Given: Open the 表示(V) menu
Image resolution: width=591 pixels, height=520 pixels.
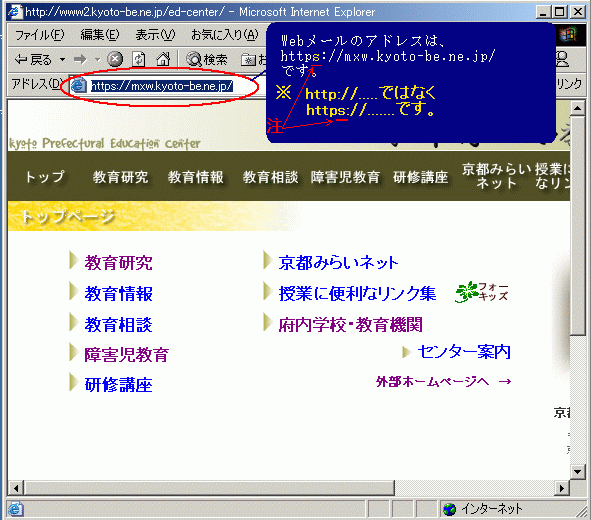Looking at the screenshot, I should click(155, 35).
